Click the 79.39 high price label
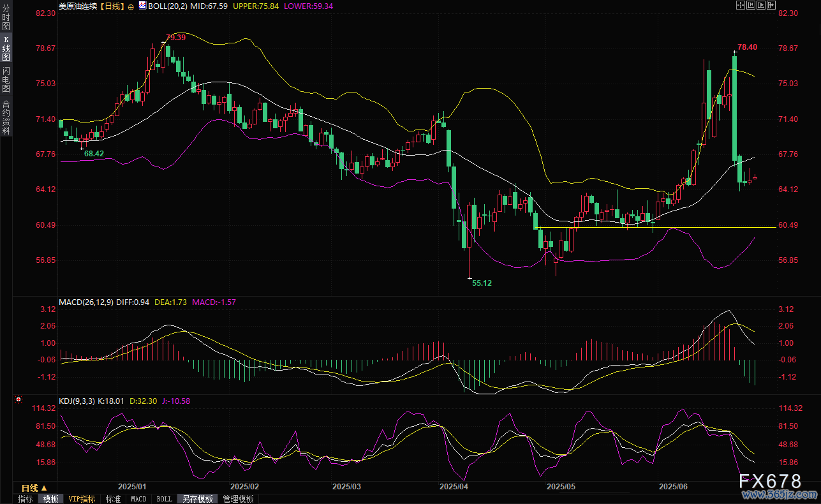 pos(175,38)
